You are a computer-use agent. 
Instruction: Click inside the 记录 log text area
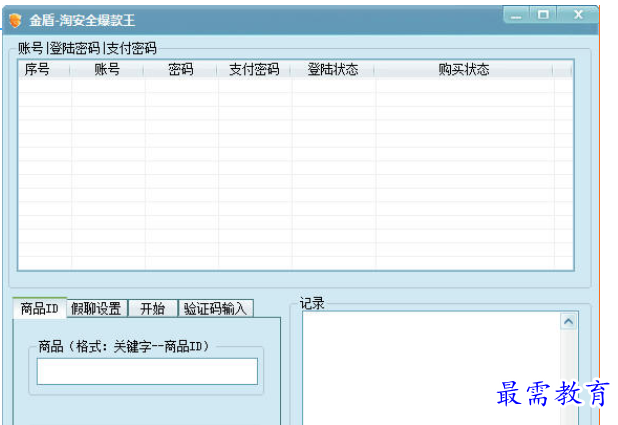click(432, 369)
